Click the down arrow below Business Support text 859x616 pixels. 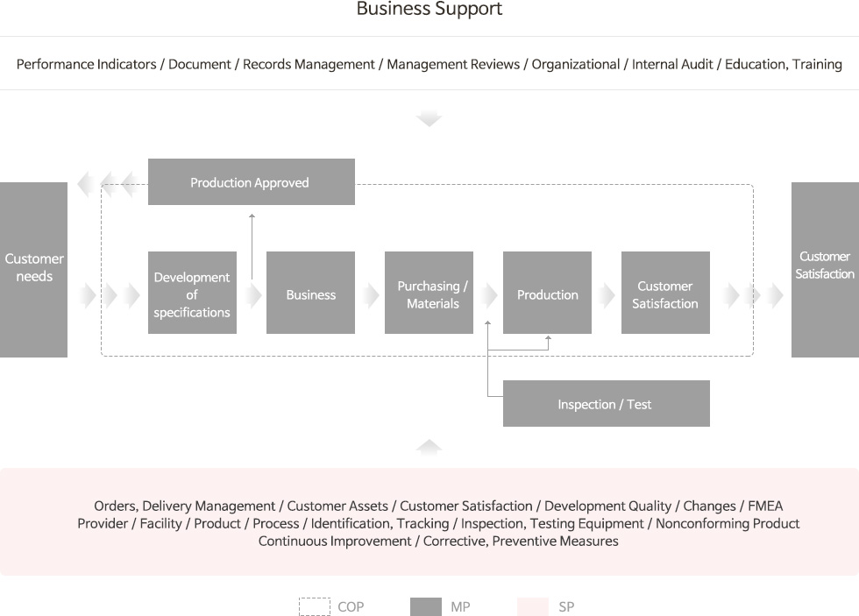[429, 117]
